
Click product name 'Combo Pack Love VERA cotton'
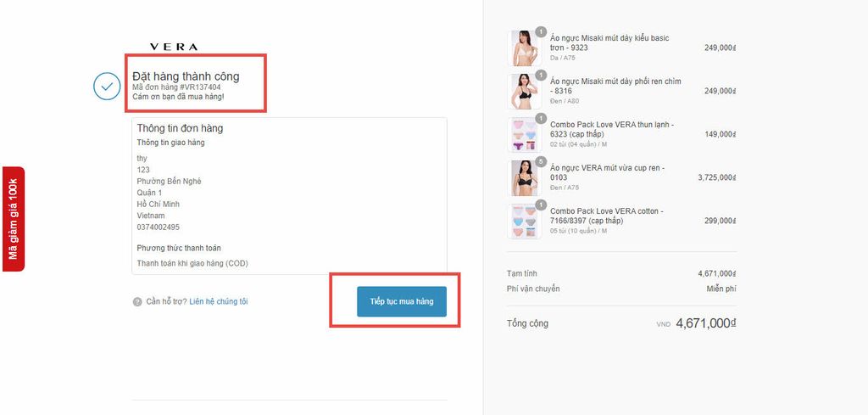(607, 216)
